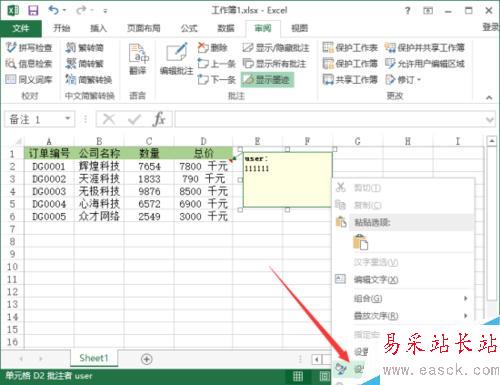The height and width of the screenshot is (385, 500).
Task: Open the 文件 (File) menu
Action: coord(21,28)
